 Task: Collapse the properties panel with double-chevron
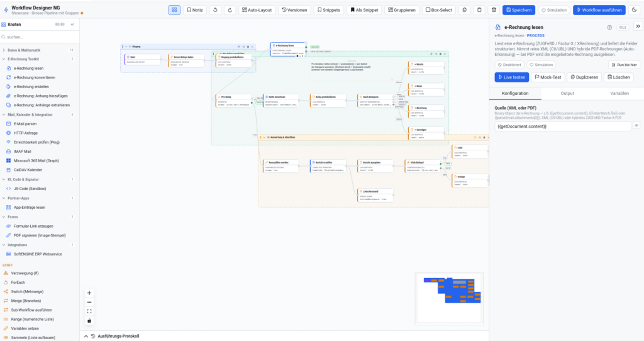point(638,26)
